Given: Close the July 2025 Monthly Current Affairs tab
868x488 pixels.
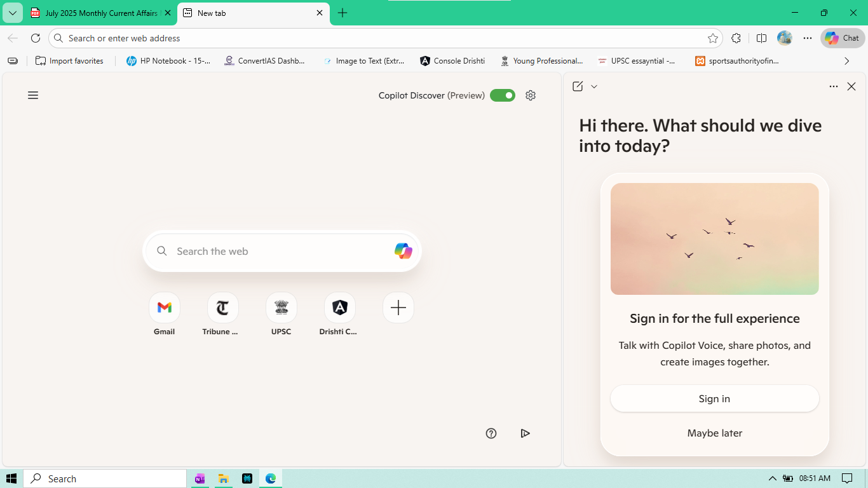Looking at the screenshot, I should (x=168, y=13).
